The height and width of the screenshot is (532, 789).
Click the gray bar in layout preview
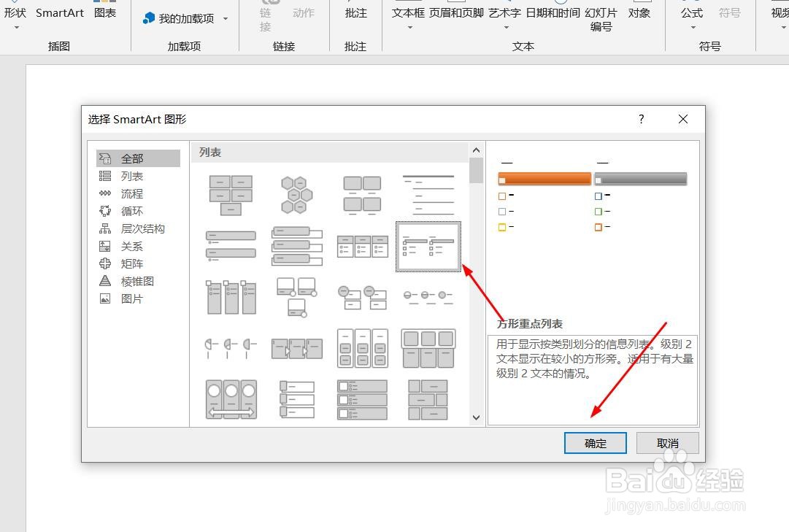pos(641,179)
